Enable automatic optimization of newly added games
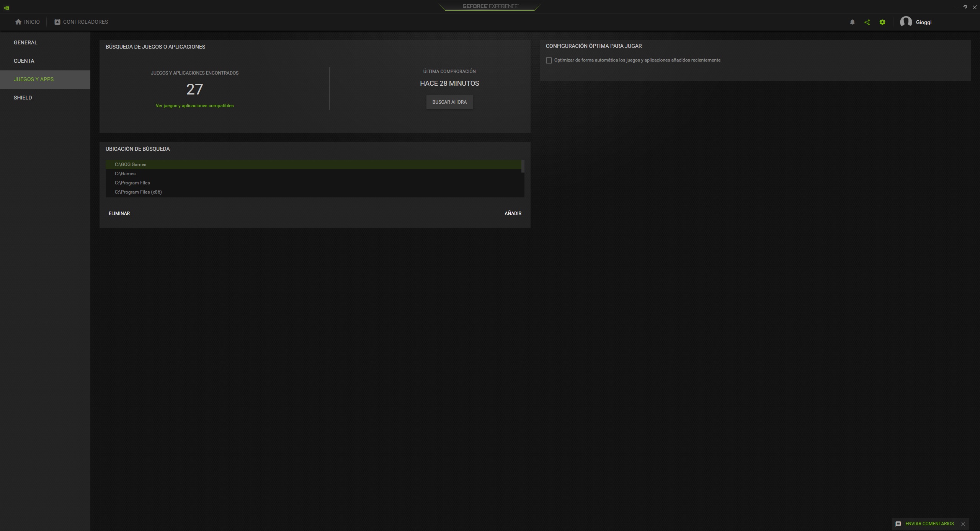Viewport: 980px width, 531px height. point(549,60)
